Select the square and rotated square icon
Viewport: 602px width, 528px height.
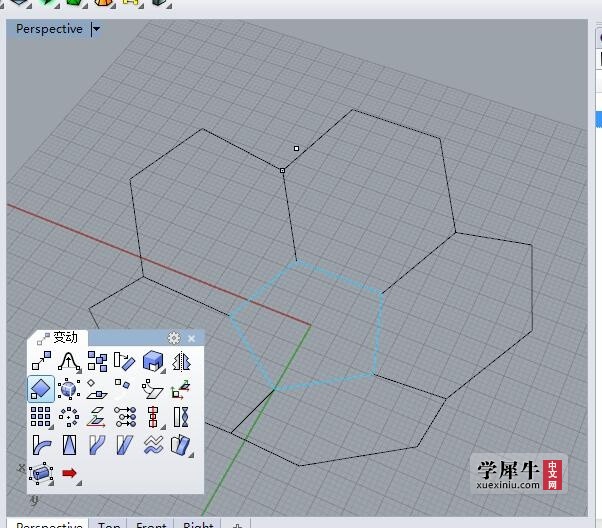tap(123, 384)
